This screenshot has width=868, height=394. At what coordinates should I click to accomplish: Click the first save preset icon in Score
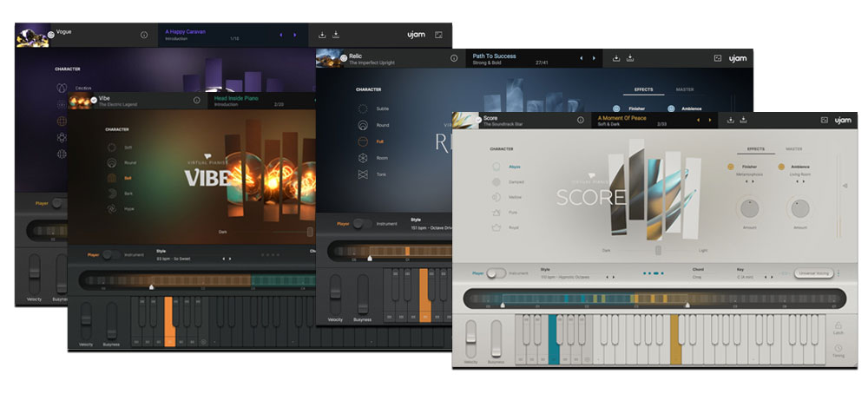click(x=730, y=120)
